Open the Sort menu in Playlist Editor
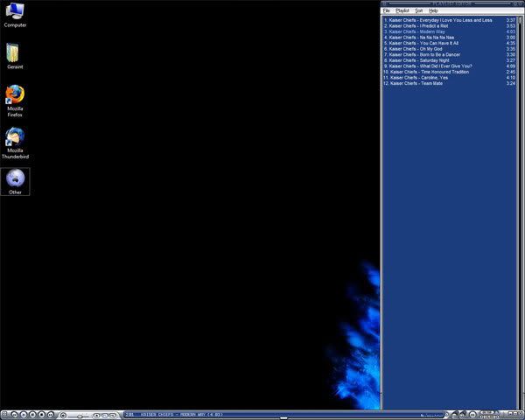Image resolution: width=525 pixels, height=420 pixels. click(418, 10)
